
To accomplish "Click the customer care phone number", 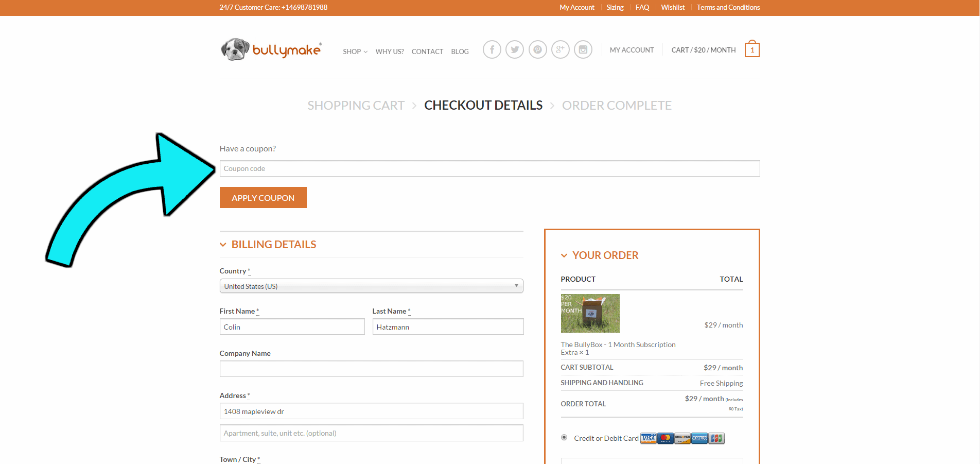I will click(304, 7).
